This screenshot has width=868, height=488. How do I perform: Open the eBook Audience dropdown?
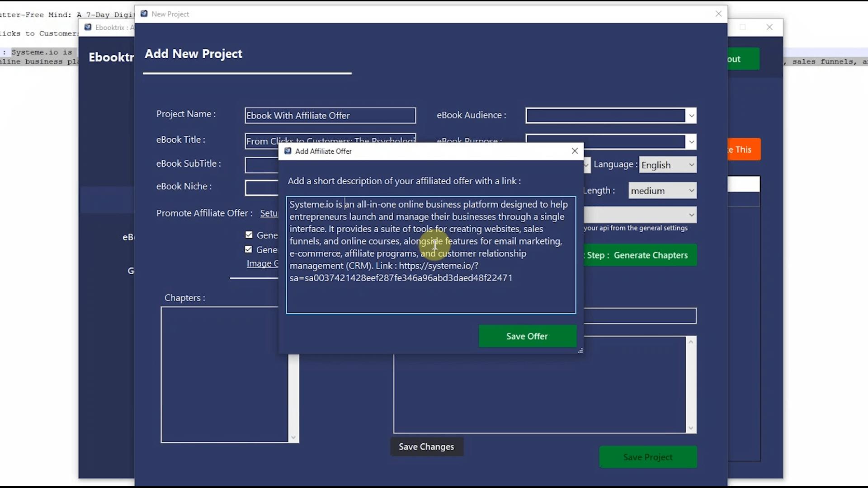click(x=691, y=116)
